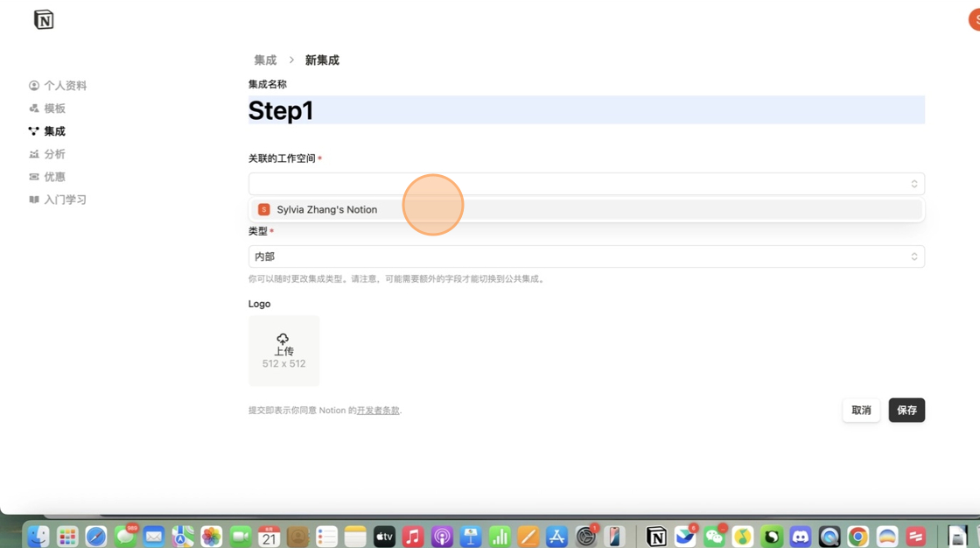Select 集成 in the sidebar
The height and width of the screenshot is (548, 980).
tap(47, 131)
